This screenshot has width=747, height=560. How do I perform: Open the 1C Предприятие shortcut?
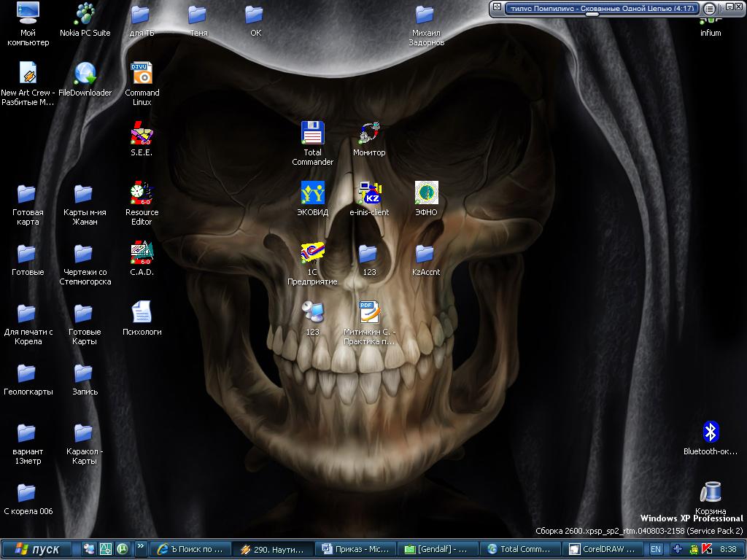click(x=312, y=253)
